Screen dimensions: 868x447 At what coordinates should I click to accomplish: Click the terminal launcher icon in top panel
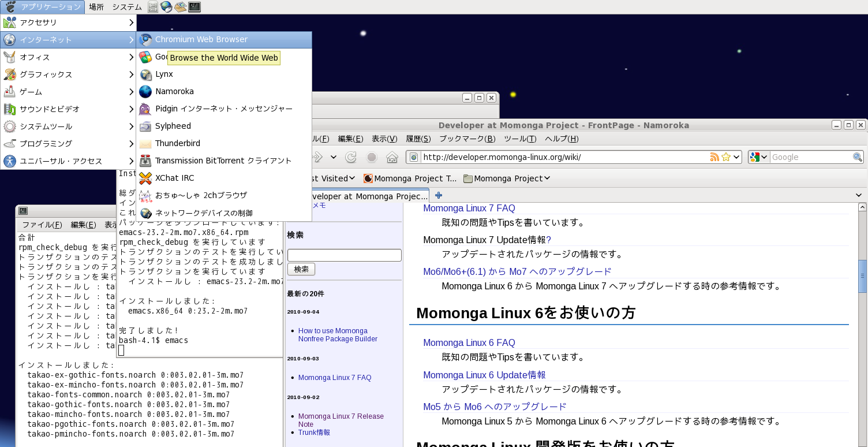pyautogui.click(x=194, y=7)
